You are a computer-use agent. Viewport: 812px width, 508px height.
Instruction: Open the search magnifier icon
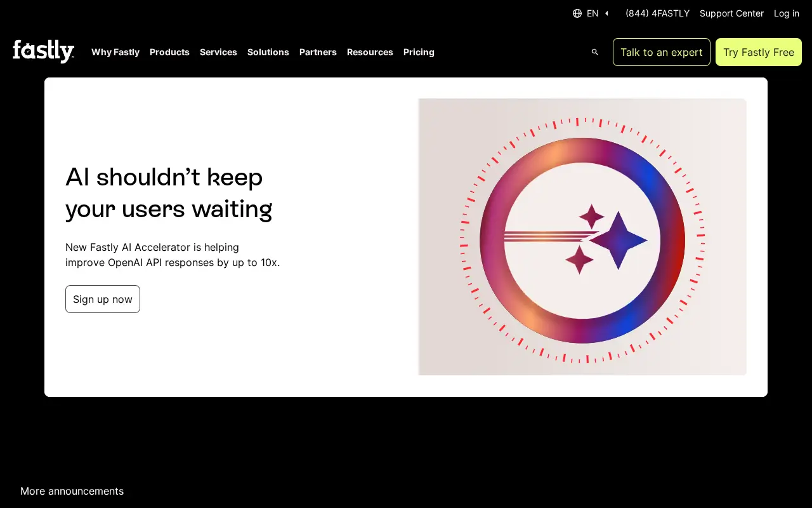[595, 52]
